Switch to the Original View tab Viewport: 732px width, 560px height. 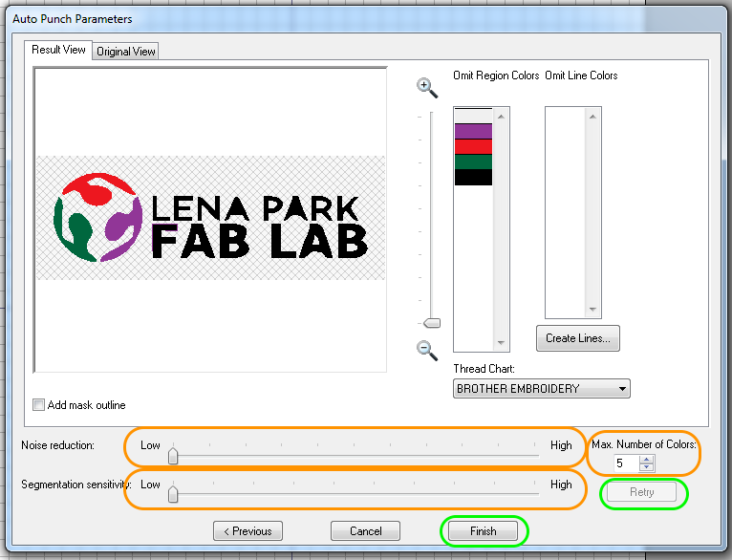pyautogui.click(x=125, y=52)
